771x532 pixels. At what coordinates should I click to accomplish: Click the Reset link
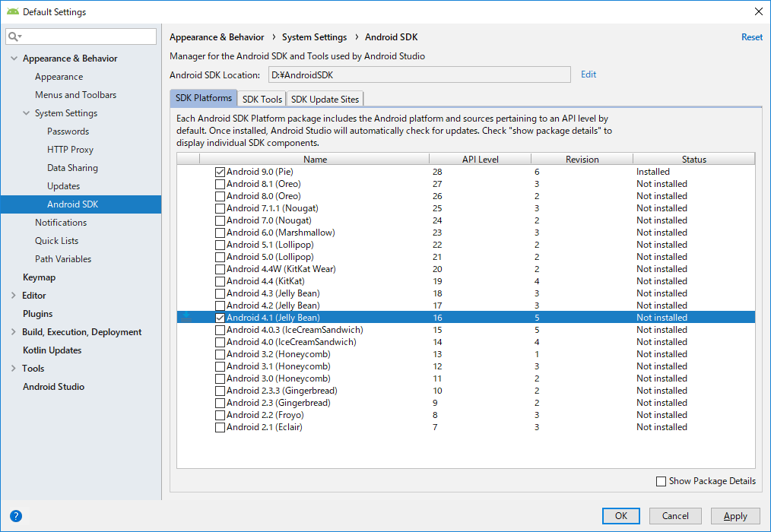point(752,37)
